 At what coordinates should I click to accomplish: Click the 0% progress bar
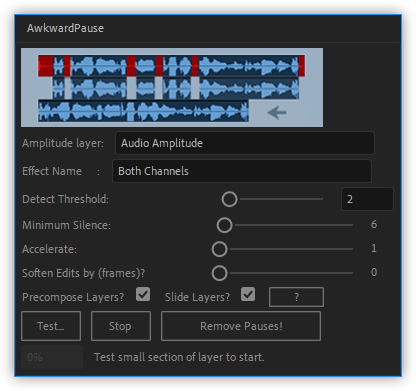(52, 357)
